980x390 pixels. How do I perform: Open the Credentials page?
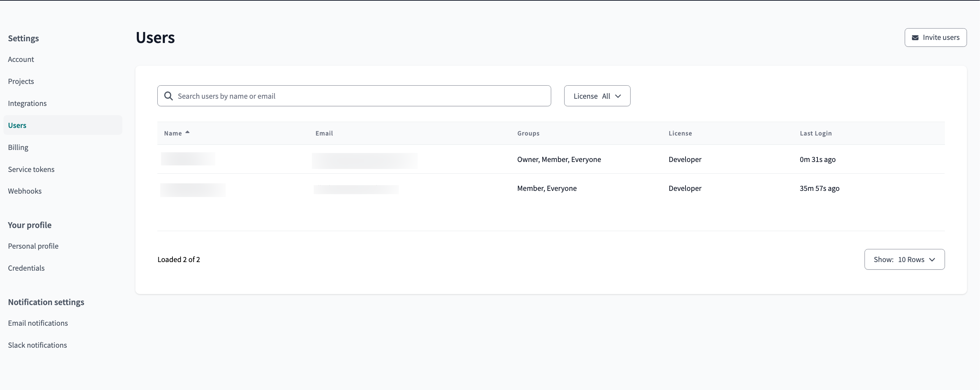(x=26, y=268)
